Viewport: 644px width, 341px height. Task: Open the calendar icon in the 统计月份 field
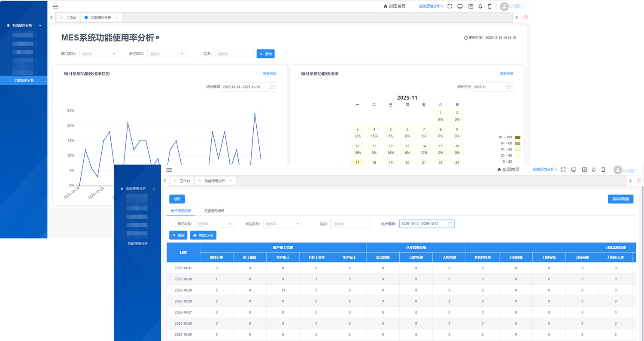509,87
